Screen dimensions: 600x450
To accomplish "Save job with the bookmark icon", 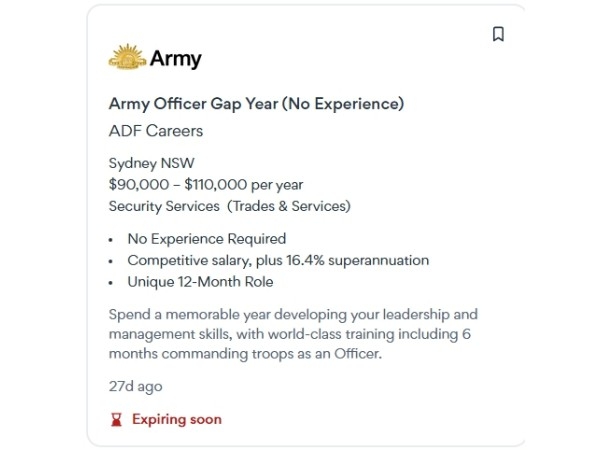I will (x=498, y=34).
